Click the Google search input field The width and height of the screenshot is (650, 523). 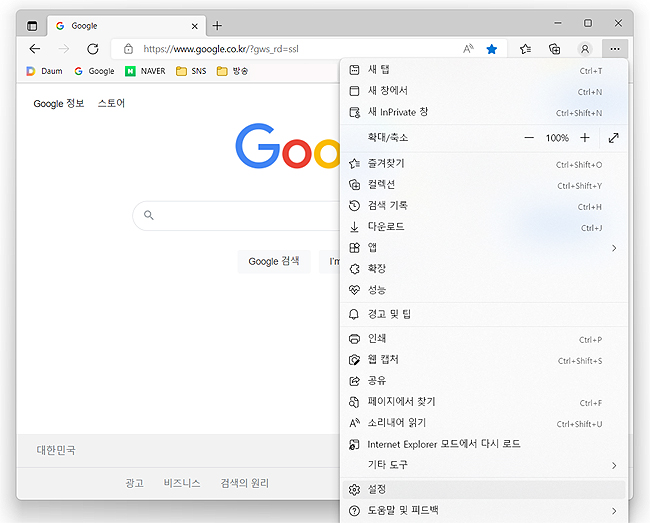[236, 215]
